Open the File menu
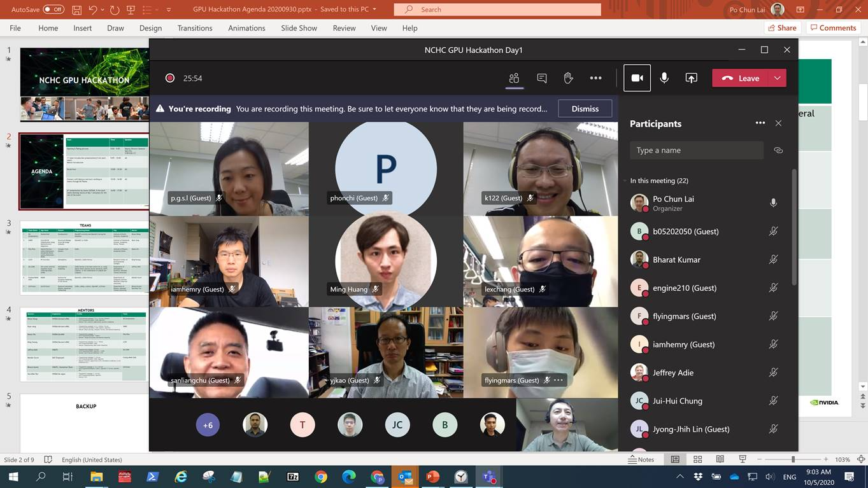The height and width of the screenshot is (488, 868). (15, 28)
